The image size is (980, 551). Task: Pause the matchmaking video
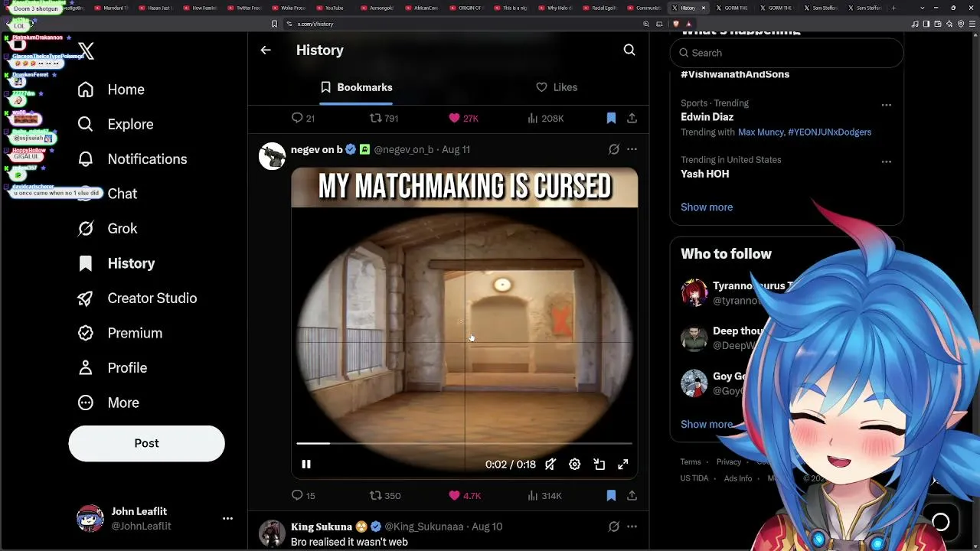pos(306,465)
